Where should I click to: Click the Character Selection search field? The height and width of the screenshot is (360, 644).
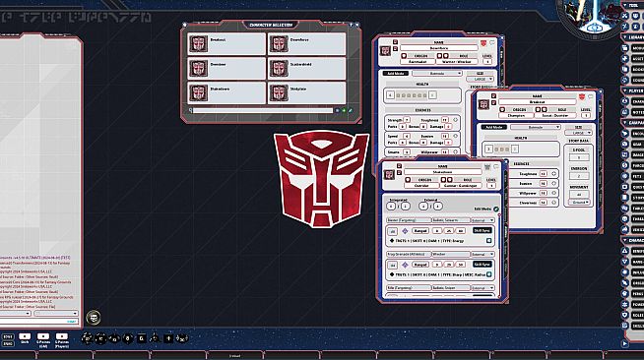(x=263, y=110)
